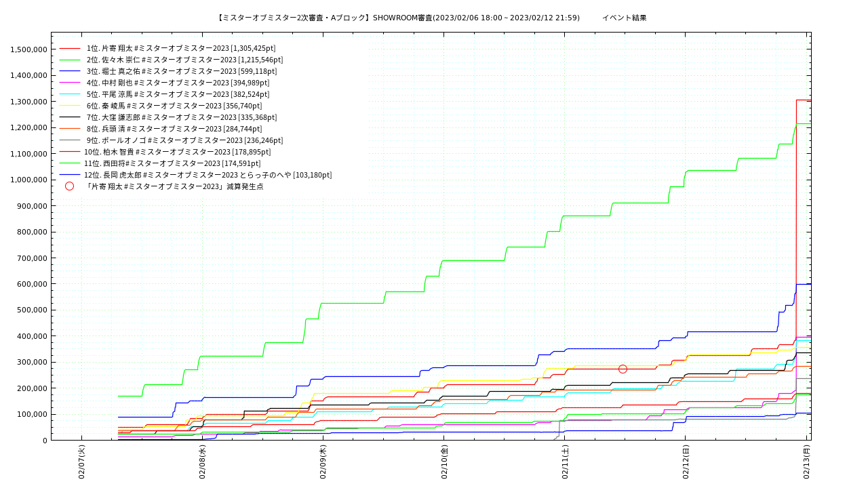Click the 02/10(金) date axis label
The image size is (868, 488).
(445, 462)
